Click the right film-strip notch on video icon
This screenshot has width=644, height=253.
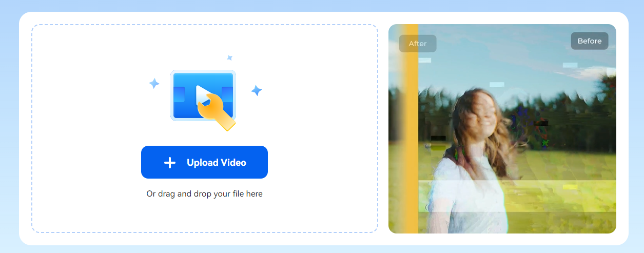pos(227,94)
